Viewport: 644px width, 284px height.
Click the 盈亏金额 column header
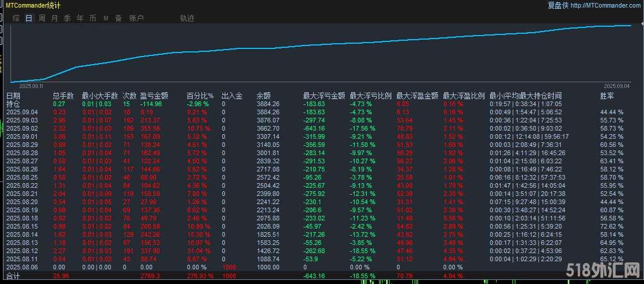154,96
